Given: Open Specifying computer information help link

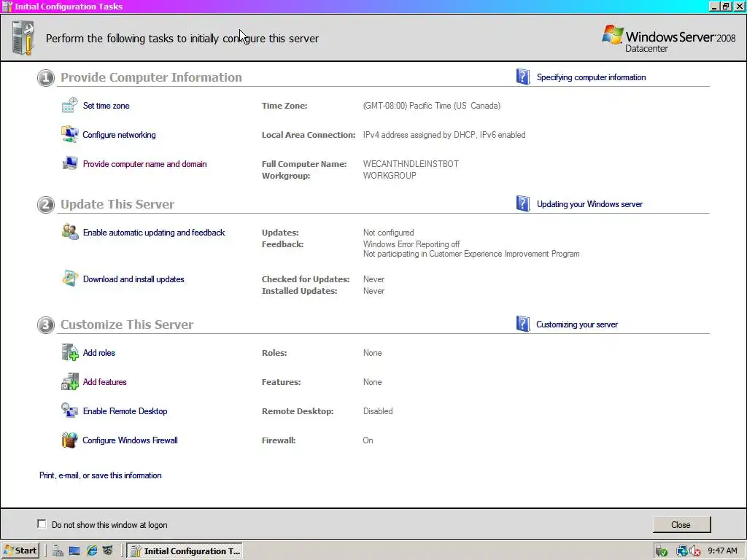Looking at the screenshot, I should pyautogui.click(x=591, y=77).
